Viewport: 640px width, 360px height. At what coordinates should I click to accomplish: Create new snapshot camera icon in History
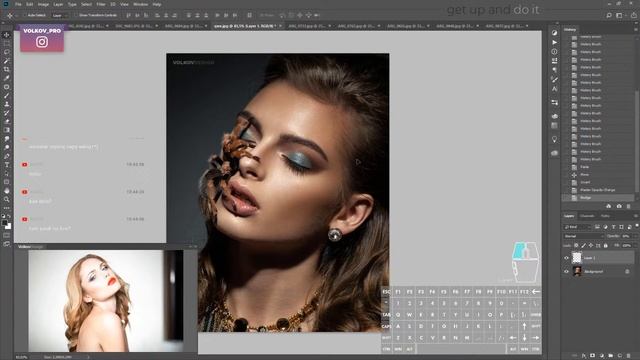pos(619,206)
